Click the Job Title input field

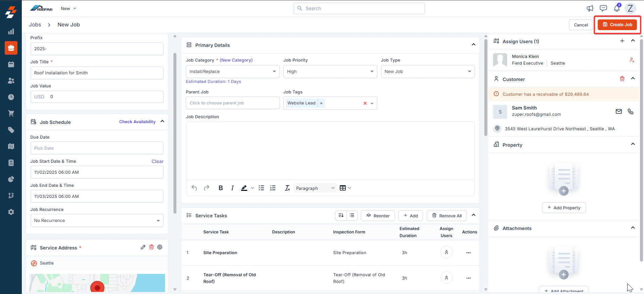click(x=97, y=73)
